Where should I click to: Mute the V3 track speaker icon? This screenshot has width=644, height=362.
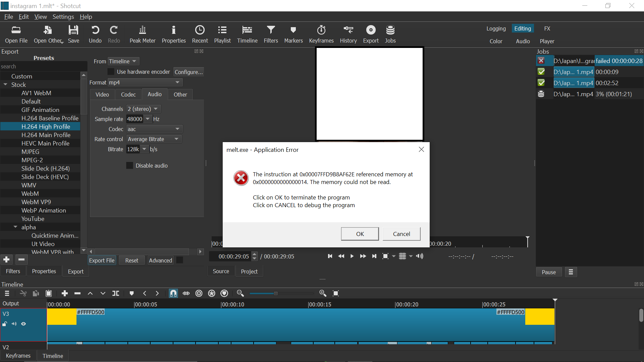click(14, 324)
